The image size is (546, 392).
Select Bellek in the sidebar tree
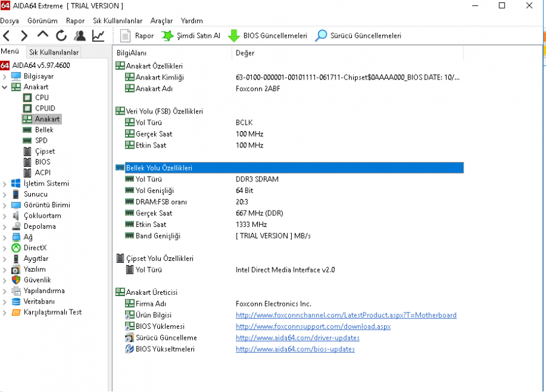click(x=44, y=130)
